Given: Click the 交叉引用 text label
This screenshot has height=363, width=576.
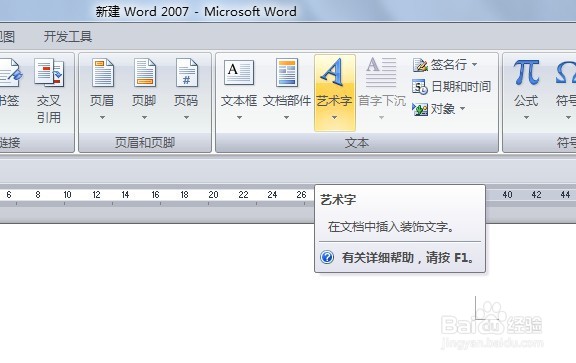Looking at the screenshot, I should 49,109.
